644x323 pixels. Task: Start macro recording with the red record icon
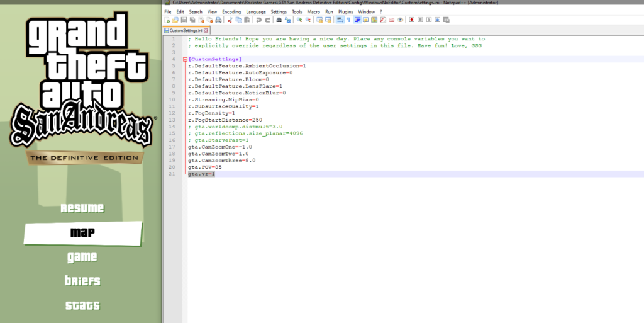point(411,20)
